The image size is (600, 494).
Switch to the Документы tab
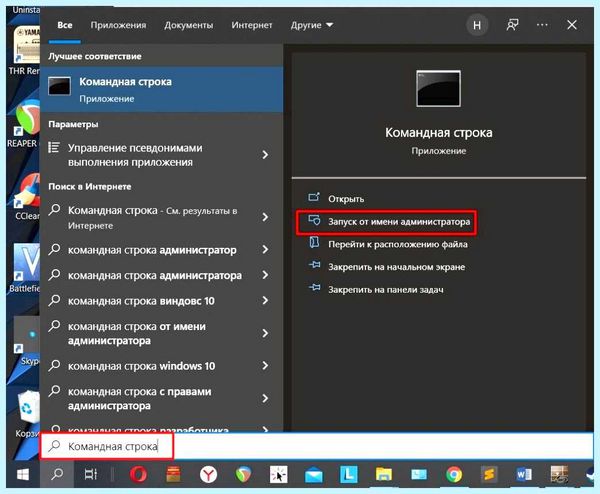(189, 25)
